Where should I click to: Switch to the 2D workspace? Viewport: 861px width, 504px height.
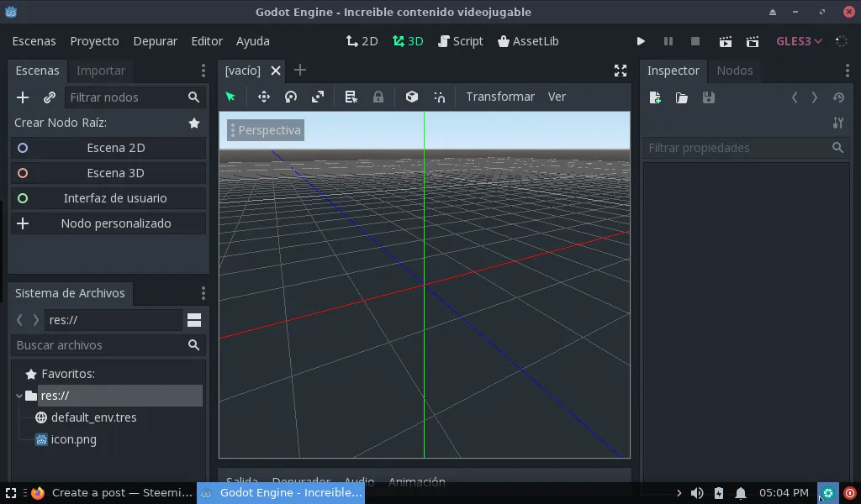(362, 41)
